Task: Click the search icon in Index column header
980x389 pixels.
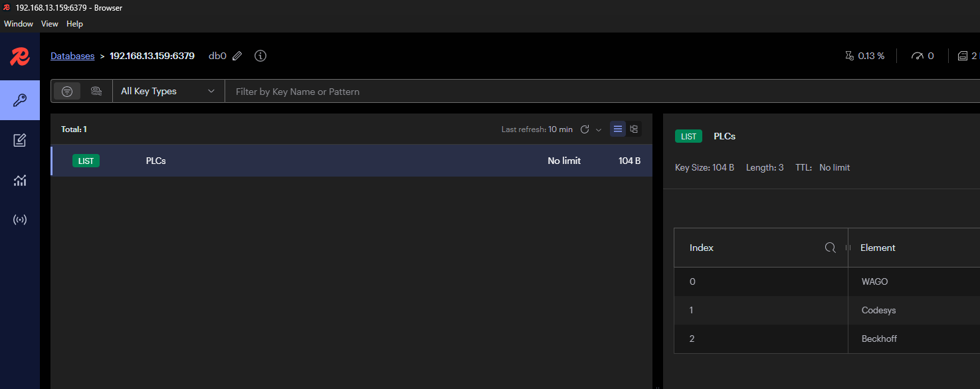Action: (830, 248)
